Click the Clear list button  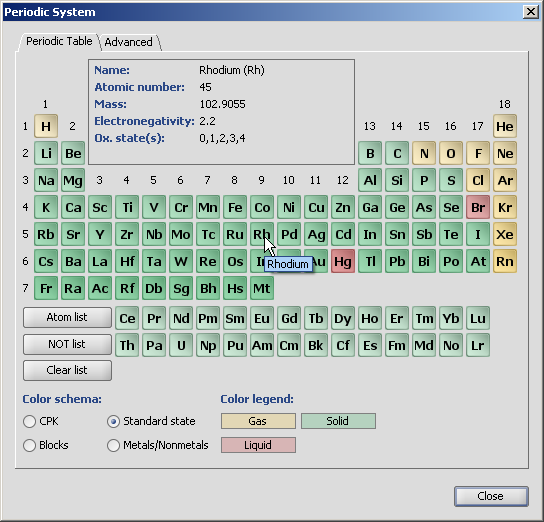[x=67, y=370]
